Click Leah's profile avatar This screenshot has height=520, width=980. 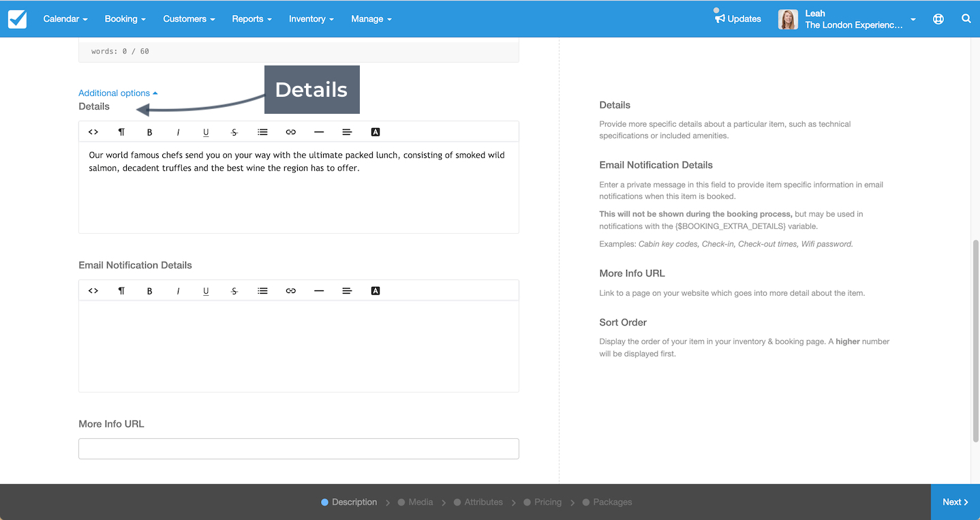(x=788, y=19)
